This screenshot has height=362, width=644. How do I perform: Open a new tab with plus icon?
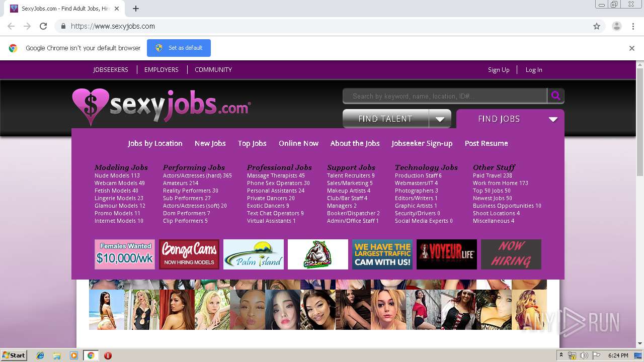coord(136,9)
